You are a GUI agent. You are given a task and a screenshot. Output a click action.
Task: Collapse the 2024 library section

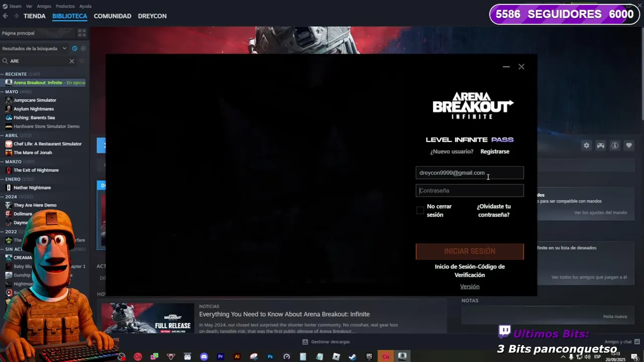(x=2, y=197)
